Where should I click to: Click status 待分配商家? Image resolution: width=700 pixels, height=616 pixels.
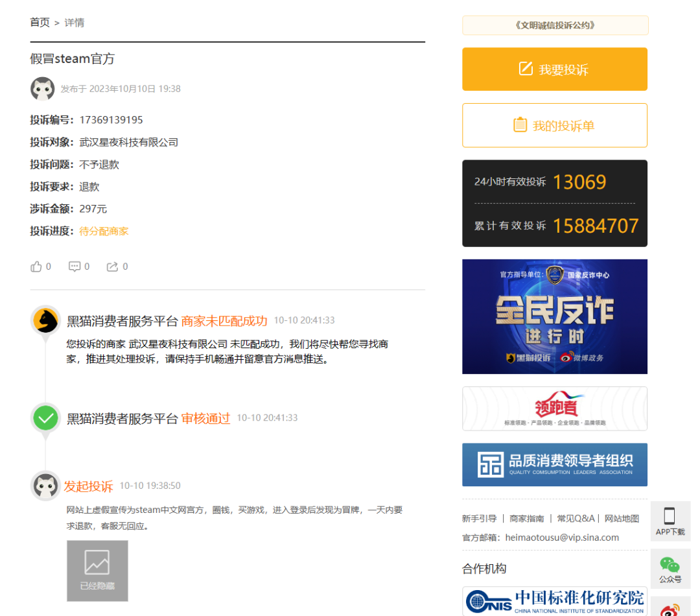104,231
